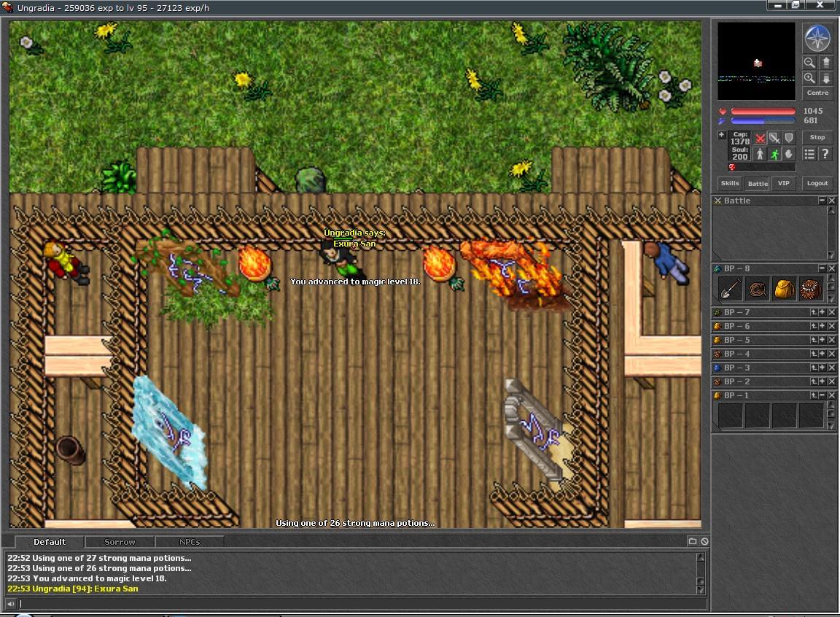
Task: Click the rope in BP – 8
Action: coord(757,290)
